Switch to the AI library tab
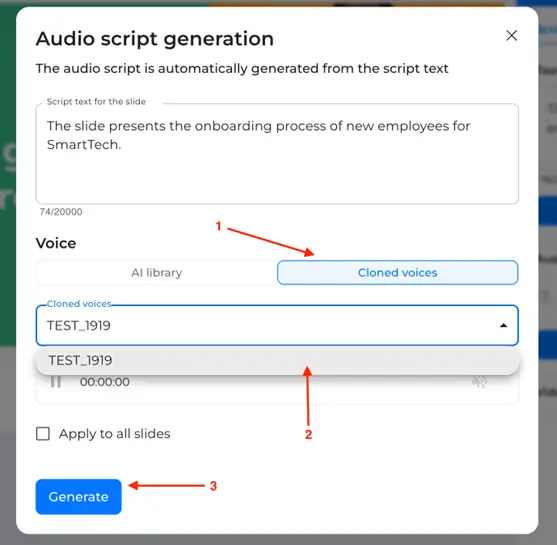The image size is (557, 545). pos(157,272)
